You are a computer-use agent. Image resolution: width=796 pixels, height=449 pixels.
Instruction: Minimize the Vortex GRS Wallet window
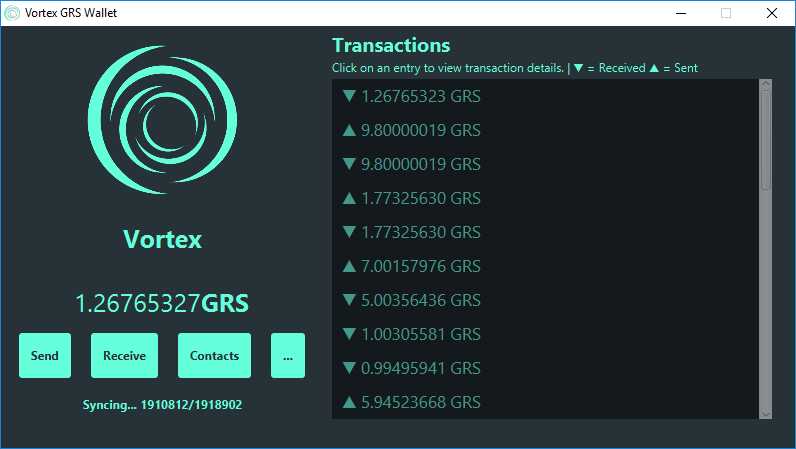(681, 13)
